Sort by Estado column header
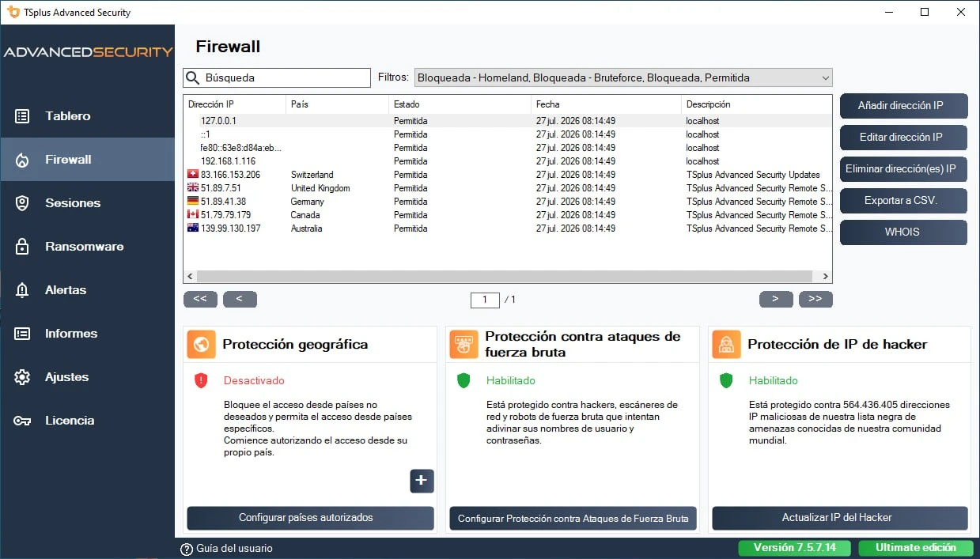This screenshot has width=980, height=559. 460,104
